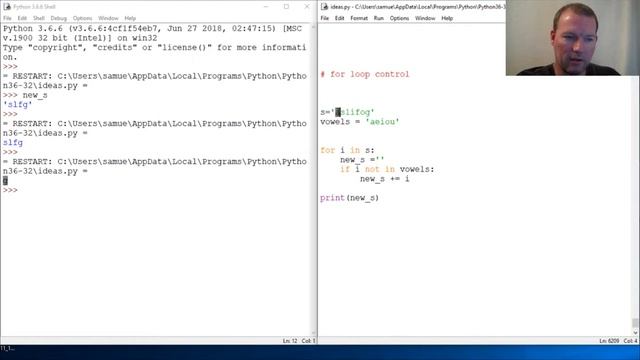Open Edit menu in Python Shell window
The height and width of the screenshot is (360, 640).
click(22, 18)
